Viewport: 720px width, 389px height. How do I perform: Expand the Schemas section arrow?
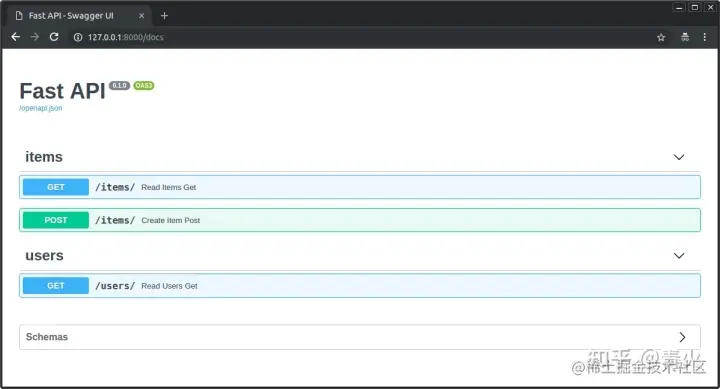pyautogui.click(x=682, y=337)
